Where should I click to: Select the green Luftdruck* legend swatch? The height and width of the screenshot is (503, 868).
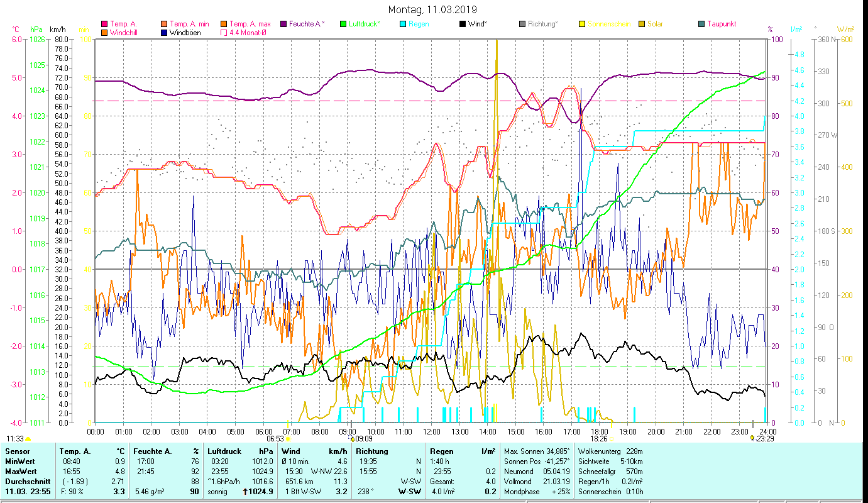[343, 25]
